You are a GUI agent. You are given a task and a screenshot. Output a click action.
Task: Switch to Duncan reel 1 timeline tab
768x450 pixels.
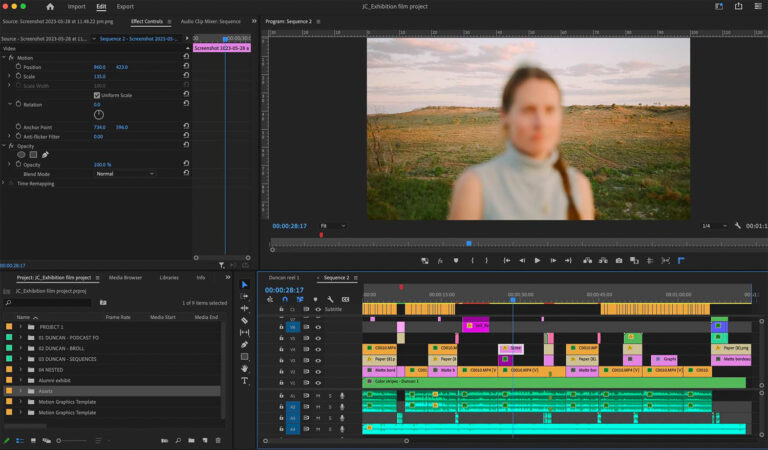pyautogui.click(x=284, y=278)
